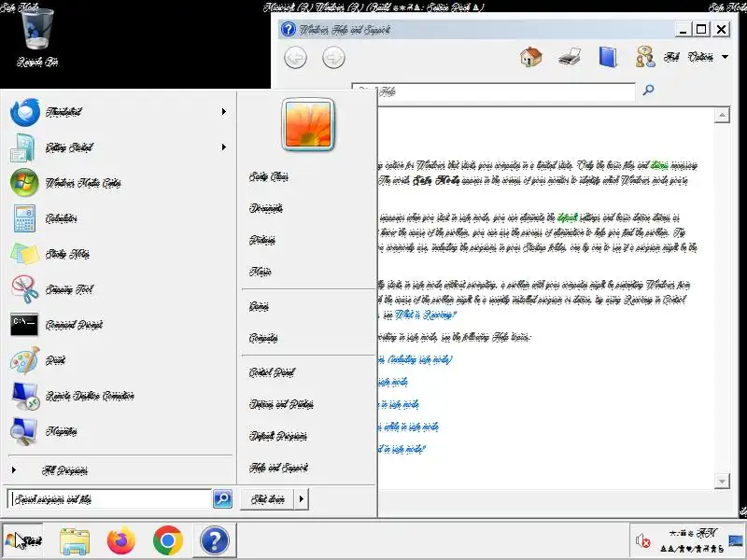Click the system tray clock
The width and height of the screenshot is (747, 560).
coord(692,540)
